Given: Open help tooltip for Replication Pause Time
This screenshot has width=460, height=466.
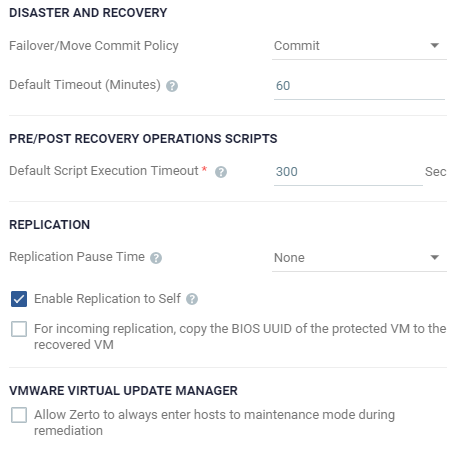Looking at the screenshot, I should pos(156,258).
